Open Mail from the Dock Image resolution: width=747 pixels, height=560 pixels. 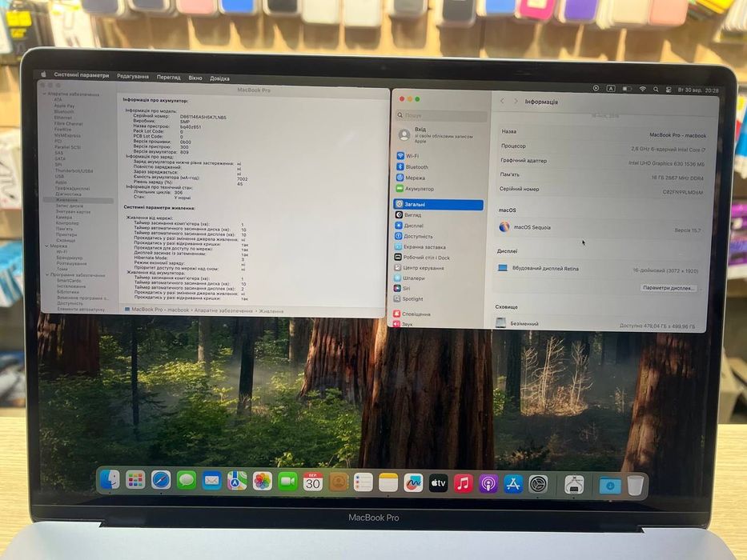(x=211, y=481)
